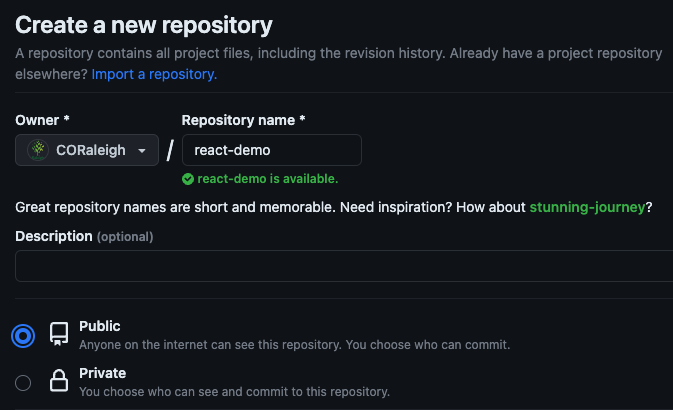
Task: Click the Create a new repository heading
Action: [144, 25]
